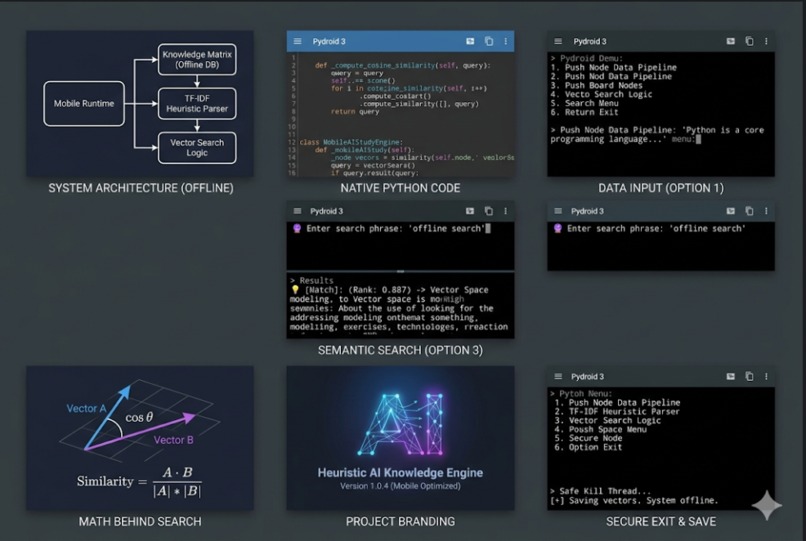The height and width of the screenshot is (541, 806).
Task: Click copy icon in search panel without results
Action: click(749, 211)
